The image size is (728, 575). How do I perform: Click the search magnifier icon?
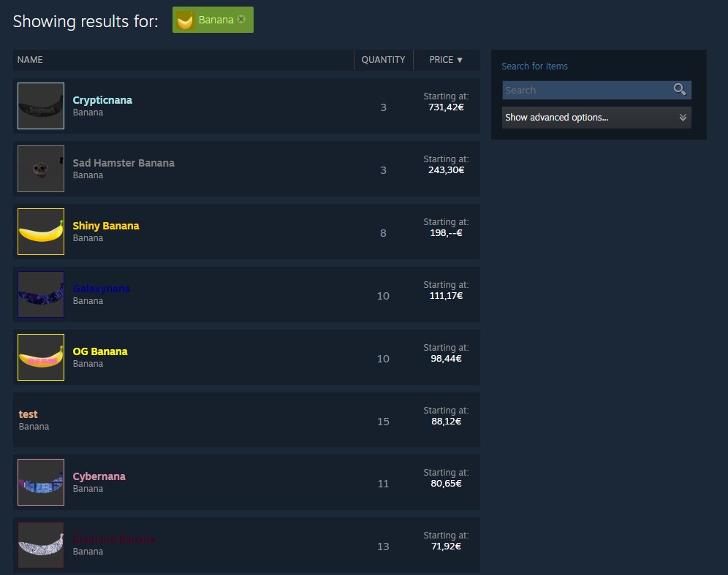pos(679,89)
